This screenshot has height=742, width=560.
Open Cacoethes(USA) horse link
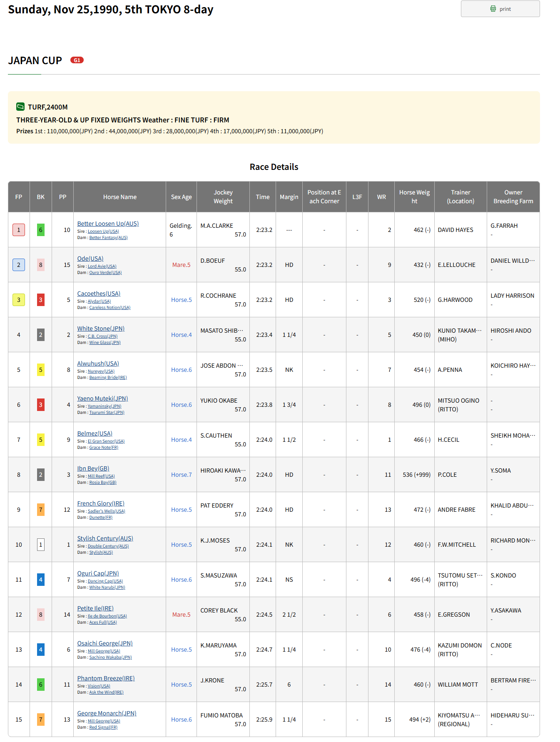[99, 294]
